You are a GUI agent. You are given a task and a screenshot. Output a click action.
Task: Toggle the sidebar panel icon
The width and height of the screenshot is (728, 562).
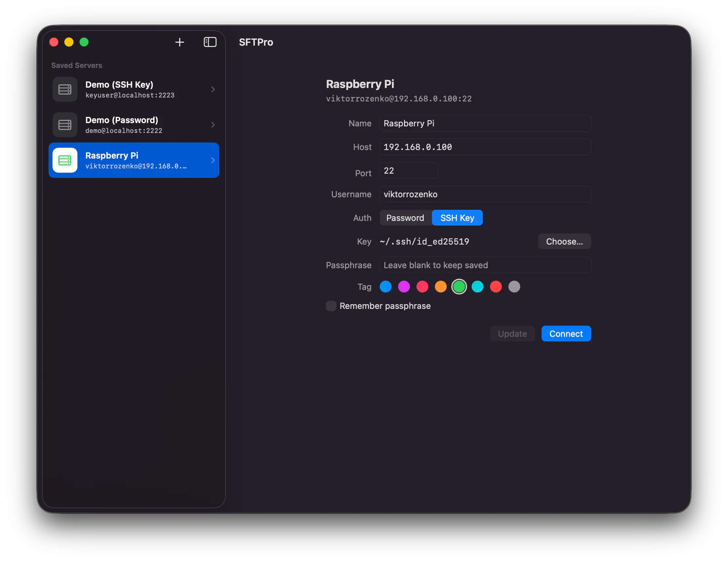210,42
